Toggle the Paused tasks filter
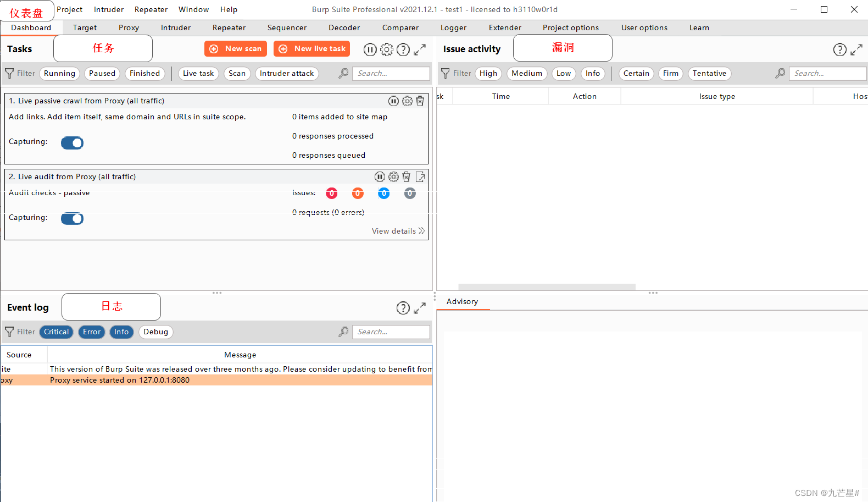Viewport: 868px width, 502px height. (102, 73)
